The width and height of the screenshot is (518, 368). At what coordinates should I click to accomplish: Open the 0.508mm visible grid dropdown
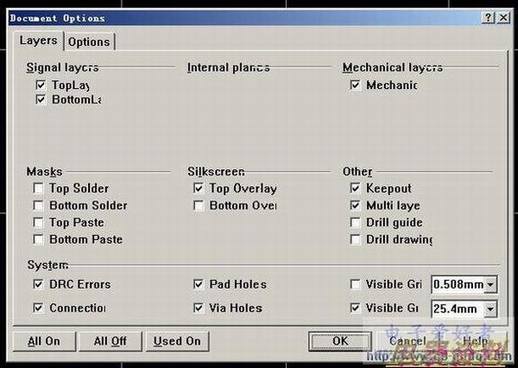[x=490, y=284]
